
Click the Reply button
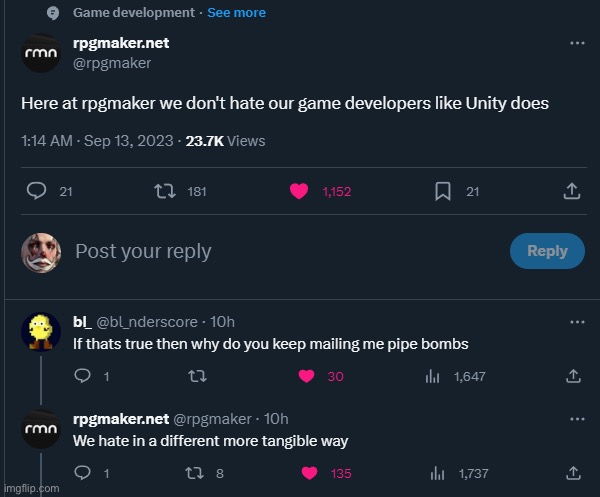pos(547,251)
